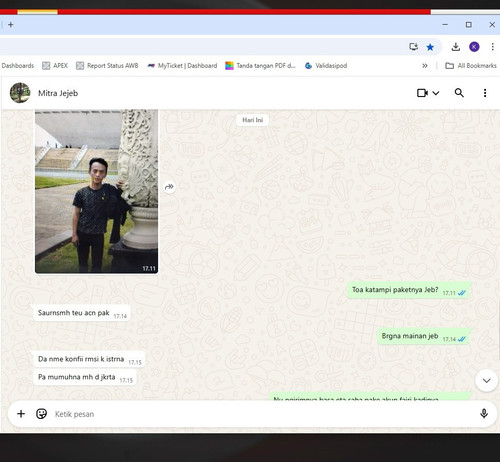Screen dimensions: 500x462
Task: Open contact info for Mitra Jejeb
Action: [58, 93]
